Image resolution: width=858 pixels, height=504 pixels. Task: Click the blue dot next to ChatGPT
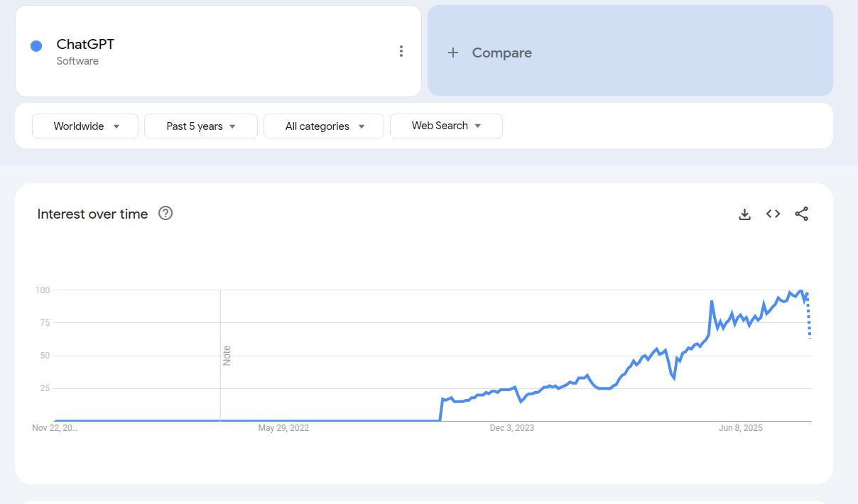point(36,46)
